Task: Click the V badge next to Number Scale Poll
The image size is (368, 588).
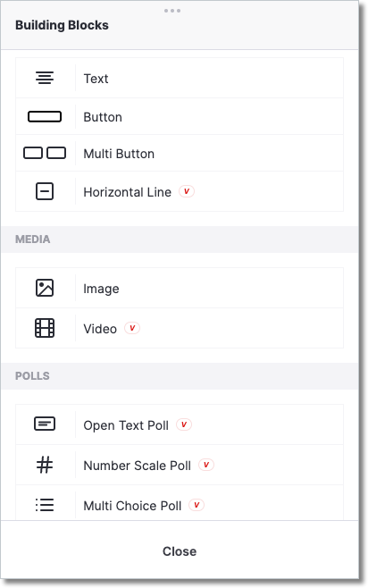Action: 206,465
